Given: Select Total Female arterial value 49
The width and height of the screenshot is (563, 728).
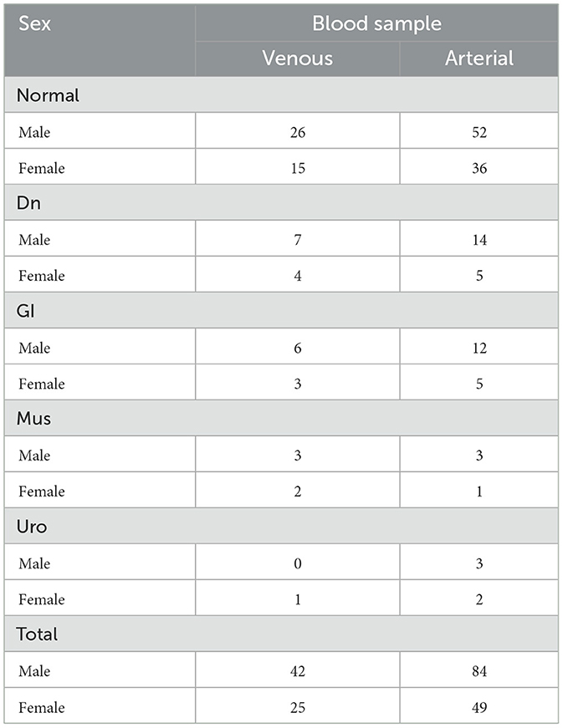Looking at the screenshot, I should click(479, 707).
